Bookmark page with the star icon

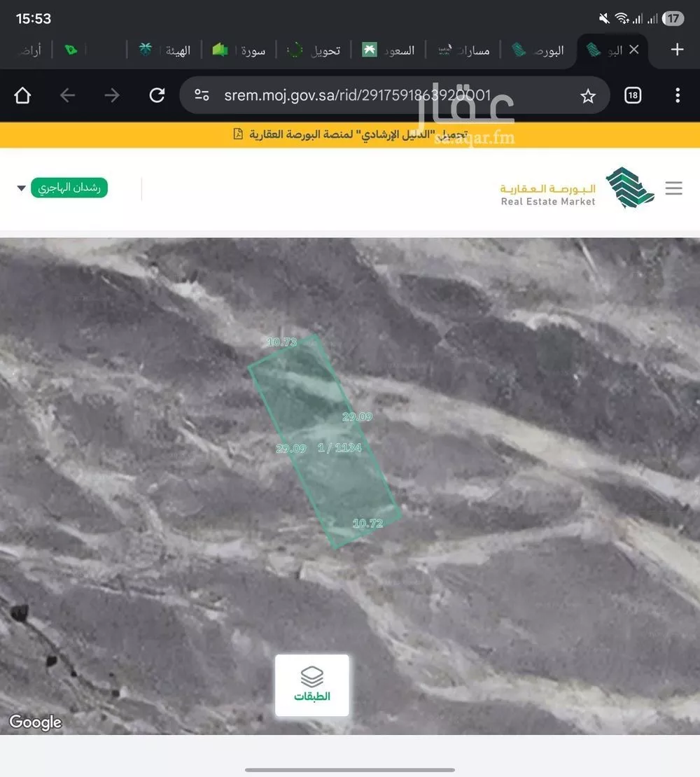pyautogui.click(x=588, y=96)
